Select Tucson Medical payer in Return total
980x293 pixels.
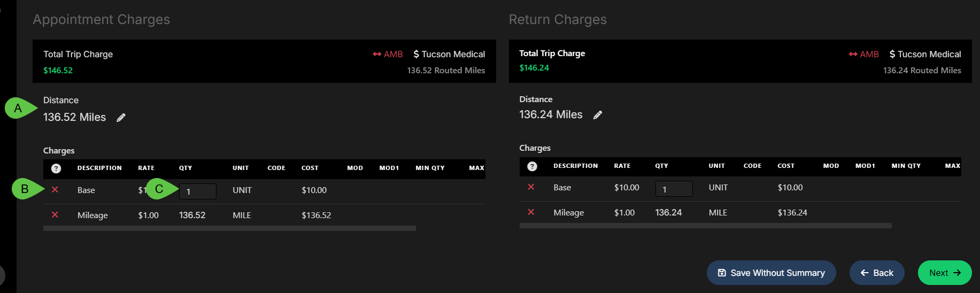click(x=925, y=54)
